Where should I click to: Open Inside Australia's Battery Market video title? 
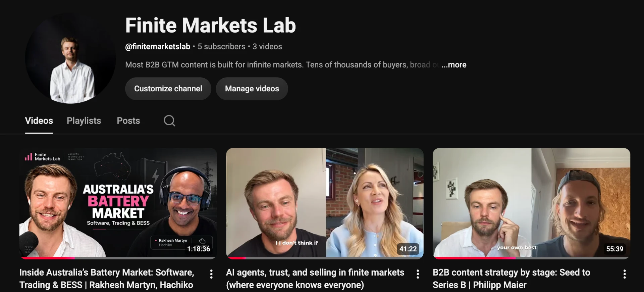tap(107, 279)
